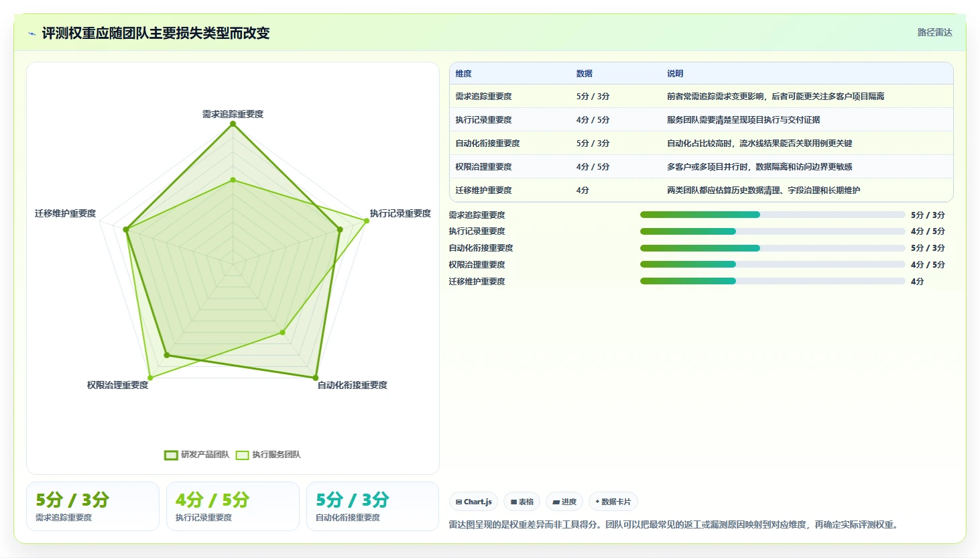Viewport: 980px width, 558px height.
Task: Click the 4分 value in the 迁移维护重要度 table row
Action: [583, 190]
